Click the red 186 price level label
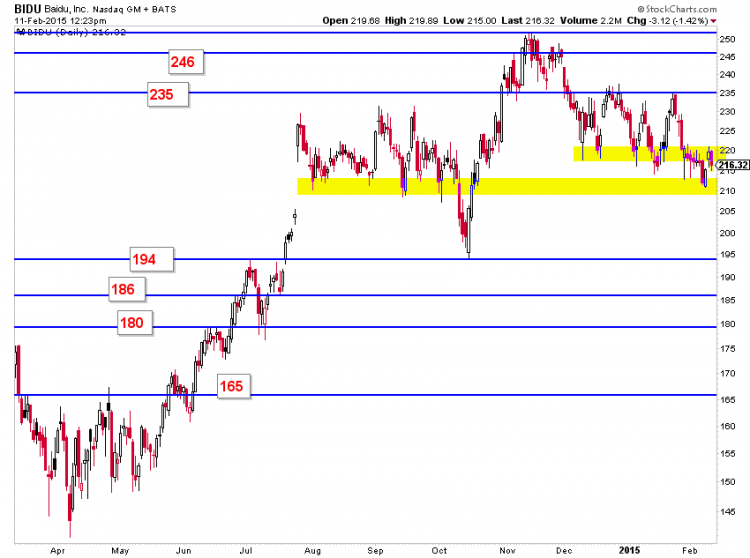The height and width of the screenshot is (558, 750). point(127,289)
